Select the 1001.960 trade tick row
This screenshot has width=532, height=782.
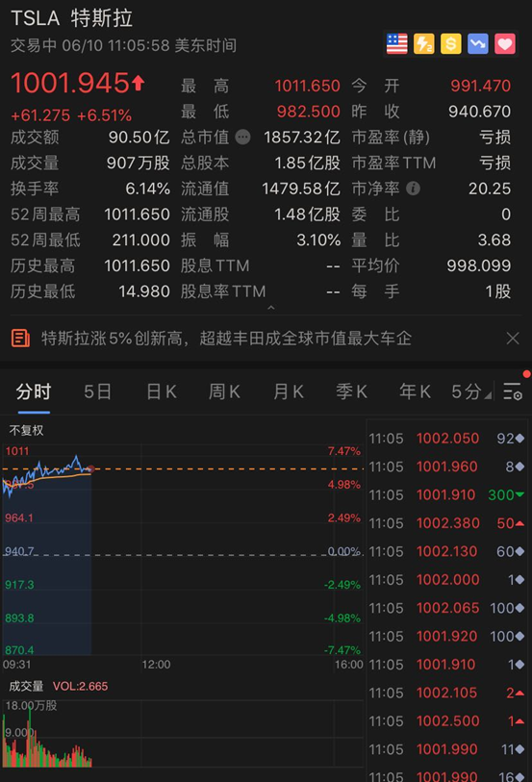tap(446, 467)
